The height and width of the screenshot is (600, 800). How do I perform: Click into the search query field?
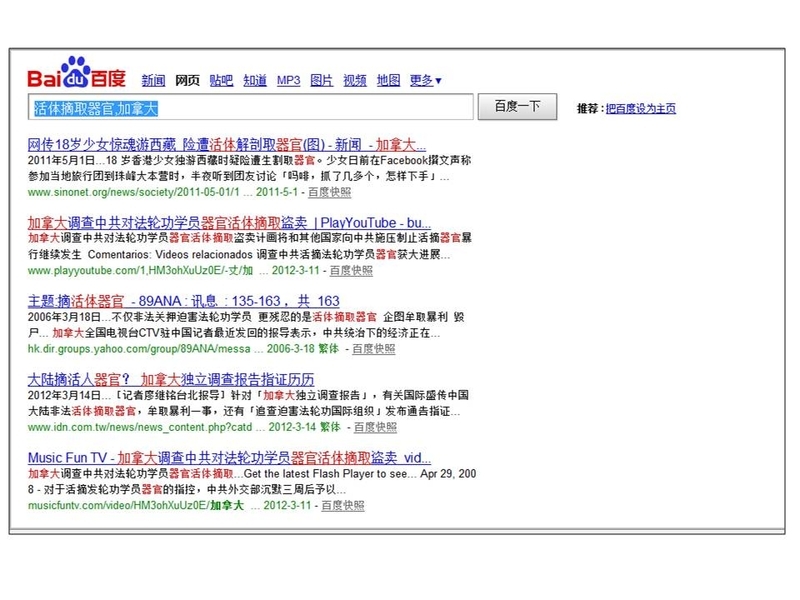click(x=251, y=107)
